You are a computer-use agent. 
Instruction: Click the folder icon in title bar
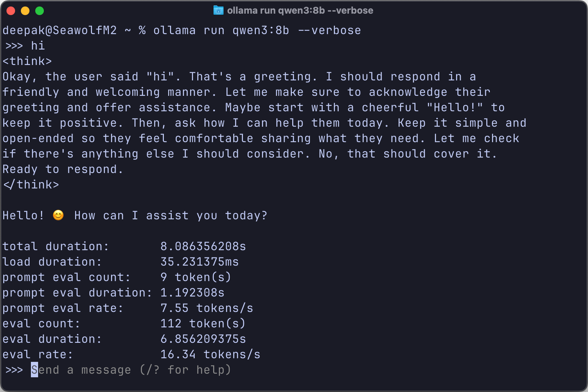[218, 10]
